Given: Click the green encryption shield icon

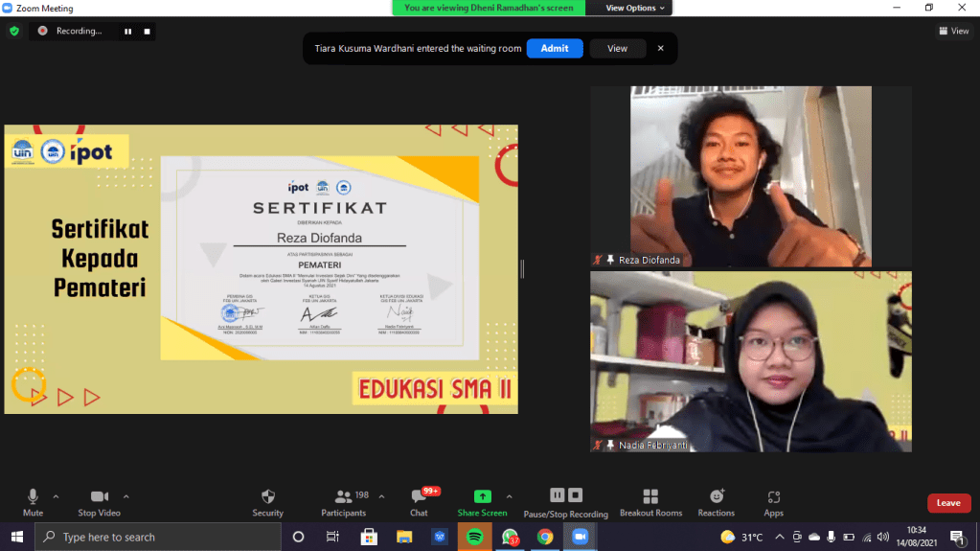Looking at the screenshot, I should point(13,31).
